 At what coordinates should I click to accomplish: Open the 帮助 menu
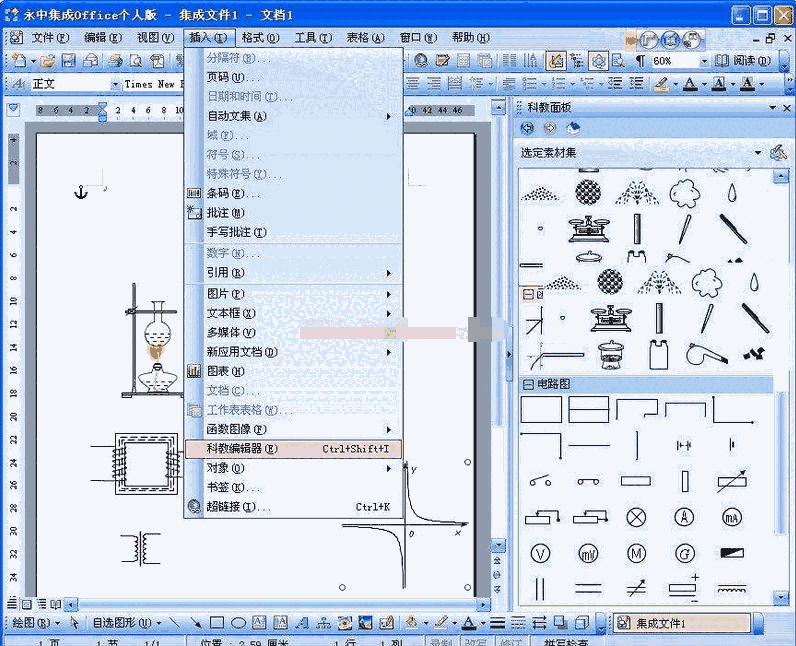click(x=471, y=38)
